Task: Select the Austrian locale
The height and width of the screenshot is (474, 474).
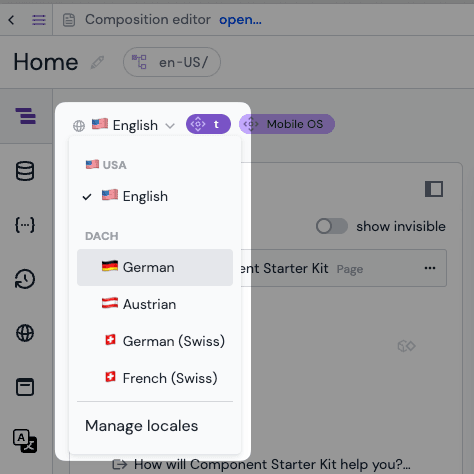Action: (155, 304)
